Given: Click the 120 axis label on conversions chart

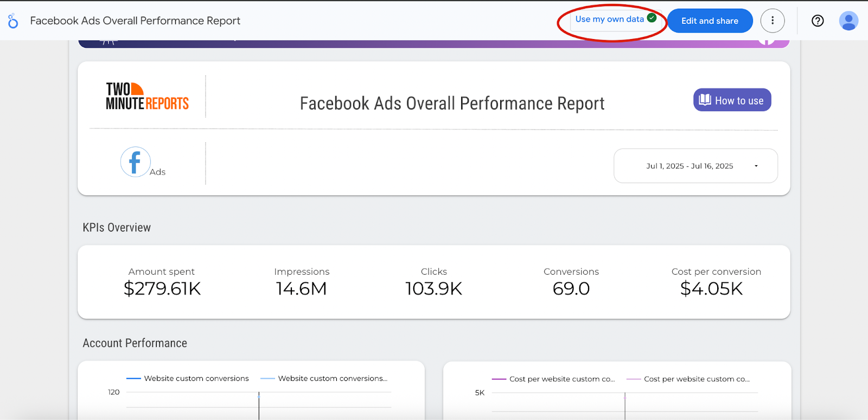Looking at the screenshot, I should point(113,392).
